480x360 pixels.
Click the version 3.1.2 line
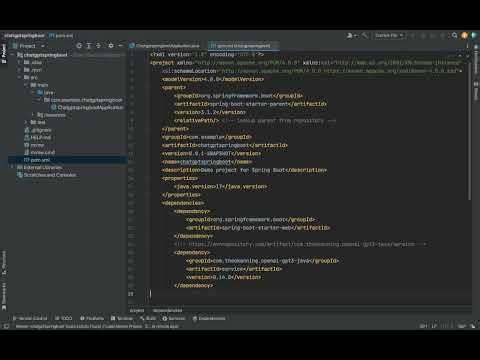click(210, 112)
